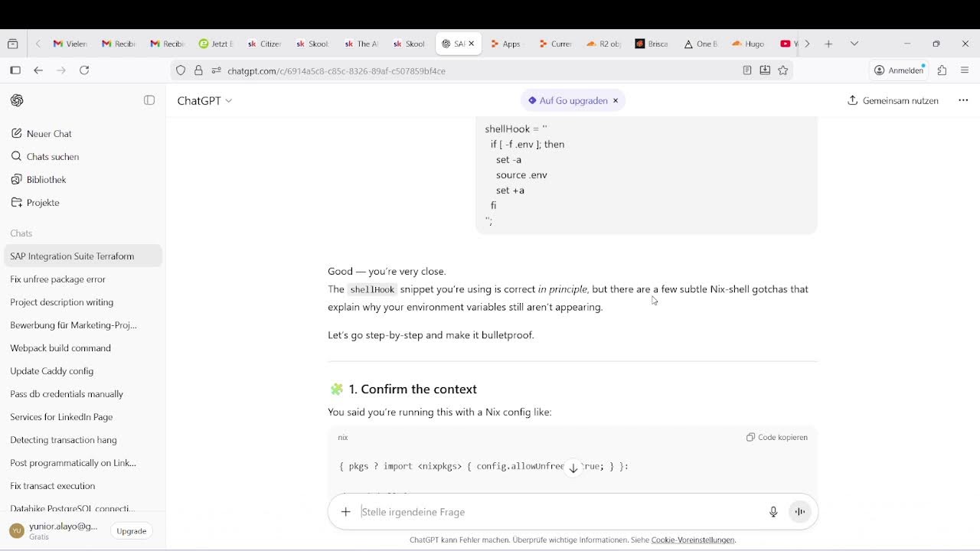980x551 pixels.
Task: Switch to the One B tab
Action: click(x=701, y=44)
